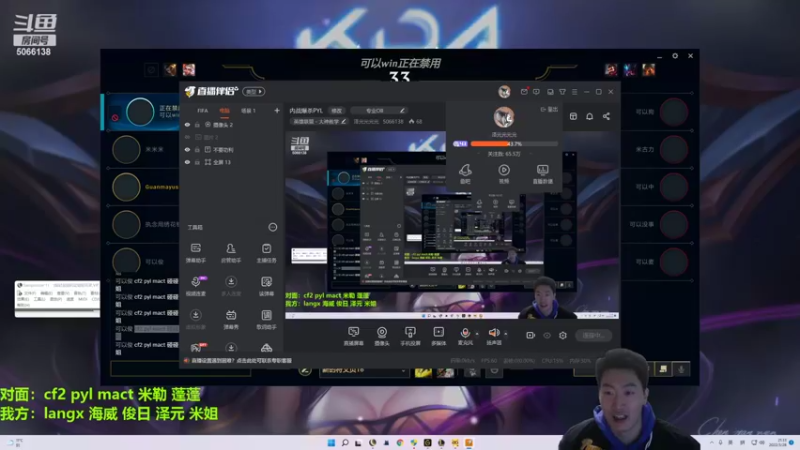Open the rune page dropdown in League client
The image size is (800, 450).
click(364, 371)
